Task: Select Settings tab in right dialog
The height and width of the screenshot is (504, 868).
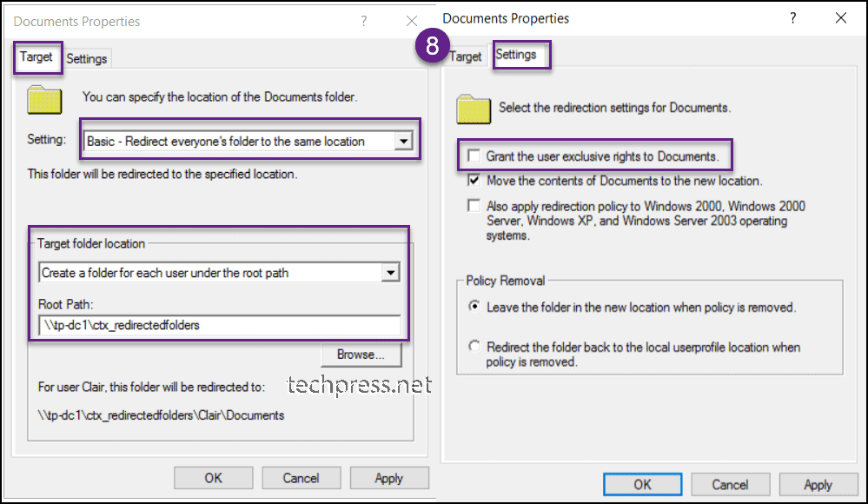Action: tap(516, 54)
